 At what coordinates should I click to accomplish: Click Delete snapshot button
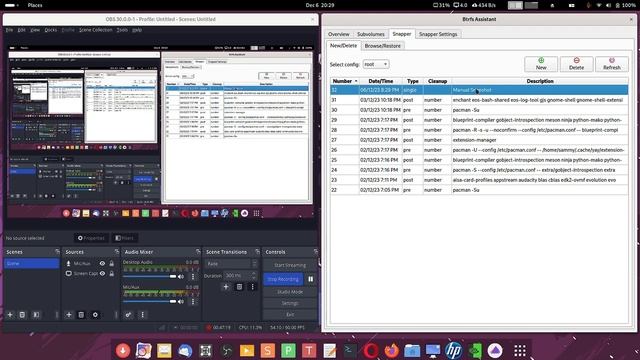[x=576, y=64]
